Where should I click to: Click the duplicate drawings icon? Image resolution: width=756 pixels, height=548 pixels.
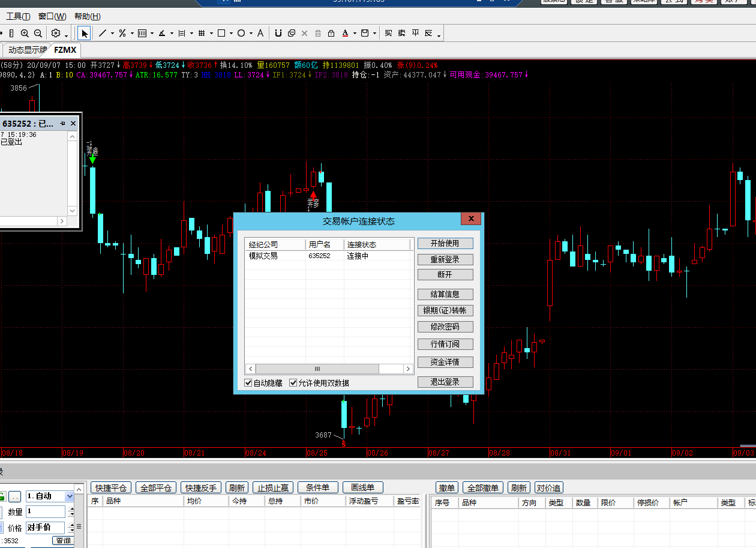click(x=291, y=34)
